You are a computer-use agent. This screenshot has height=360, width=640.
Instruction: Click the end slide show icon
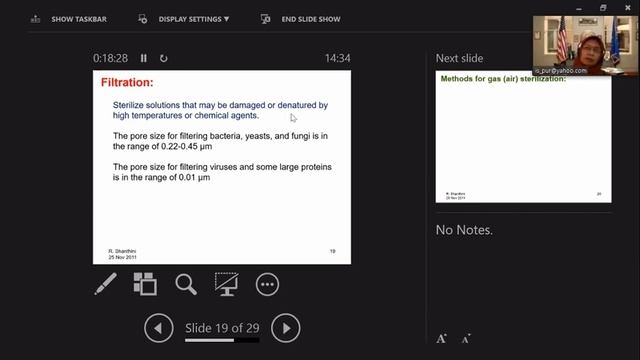click(265, 19)
